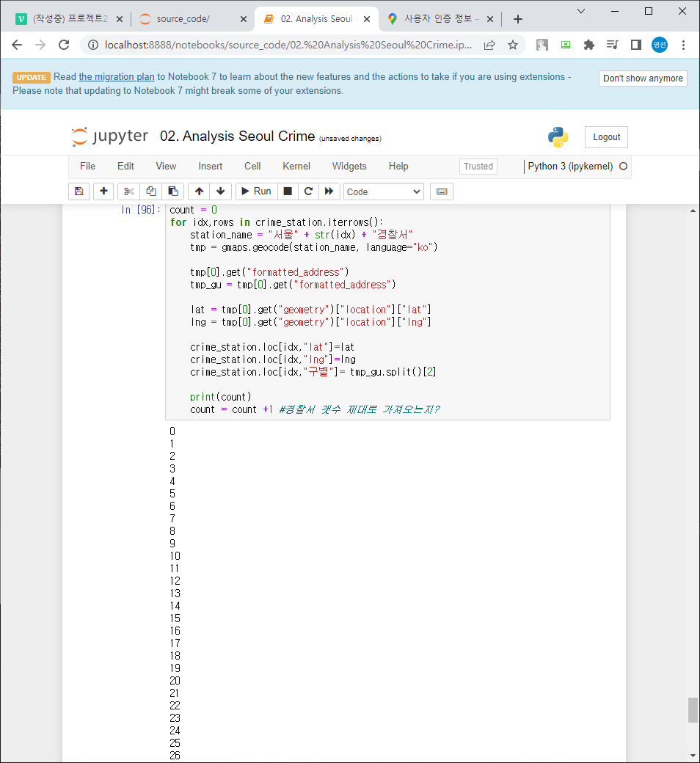The image size is (700, 763).
Task: Open the tab search chevron in title bar
Action: [580, 11]
